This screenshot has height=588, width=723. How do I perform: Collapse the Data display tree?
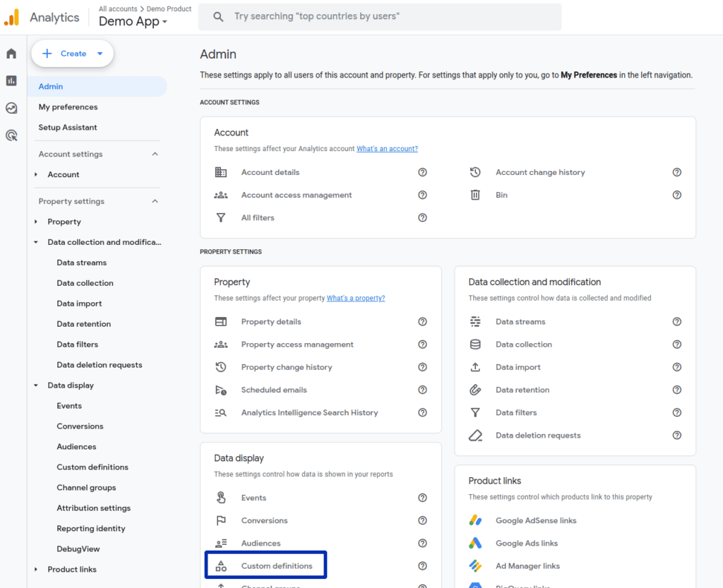(36, 385)
